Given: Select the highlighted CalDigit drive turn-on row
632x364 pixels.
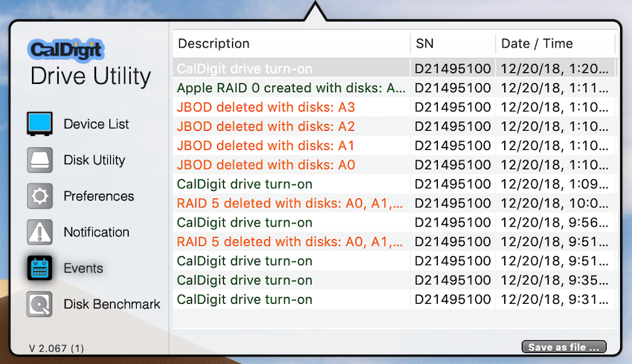Looking at the screenshot, I should [x=394, y=68].
